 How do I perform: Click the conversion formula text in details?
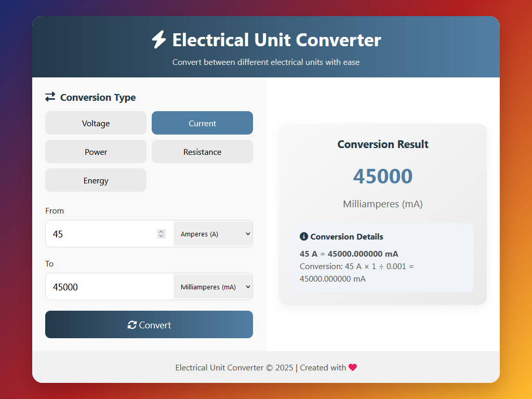click(356, 272)
